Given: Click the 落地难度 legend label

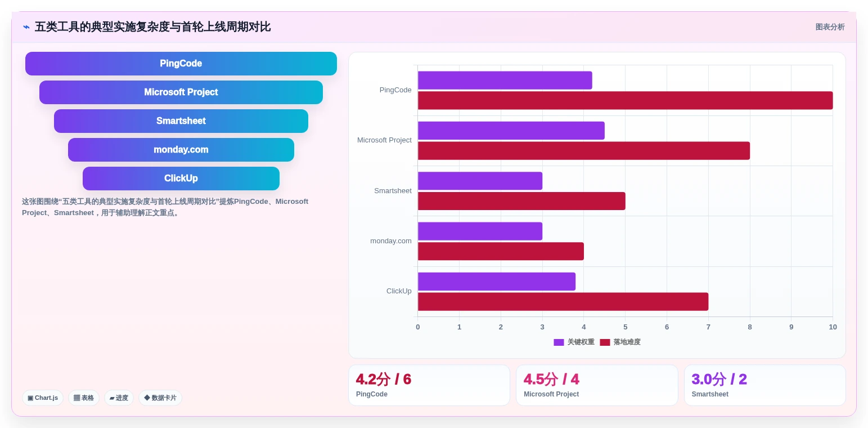Looking at the screenshot, I should 627,342.
